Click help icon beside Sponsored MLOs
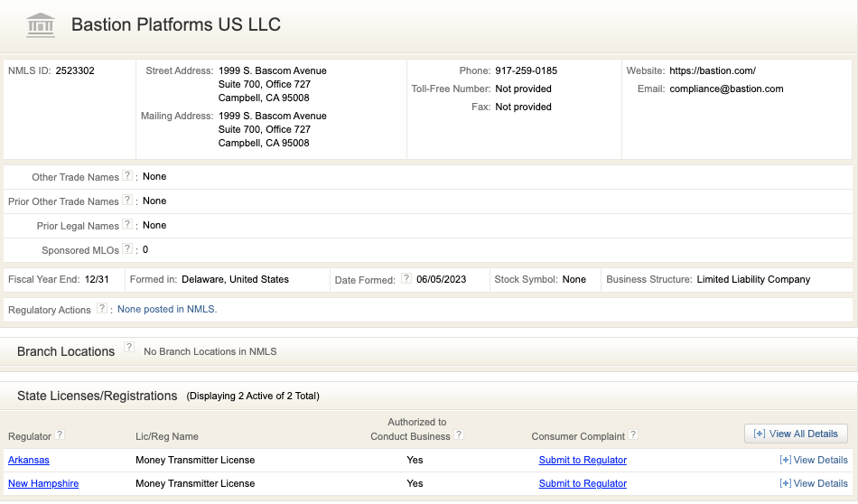Viewport: 858px width, 504px height. (x=127, y=249)
